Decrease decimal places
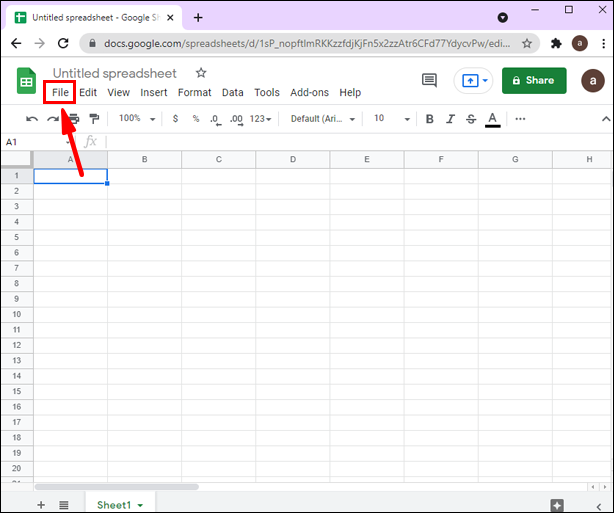614x513 pixels. (215, 119)
